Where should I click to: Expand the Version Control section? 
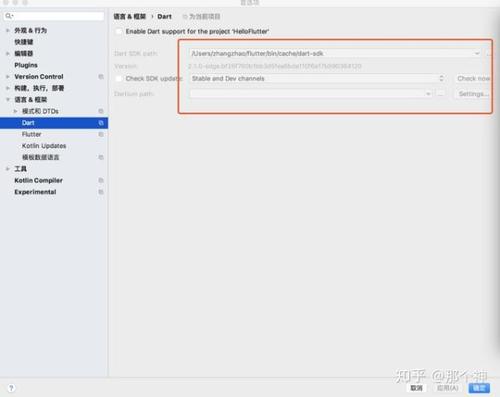click(x=7, y=77)
